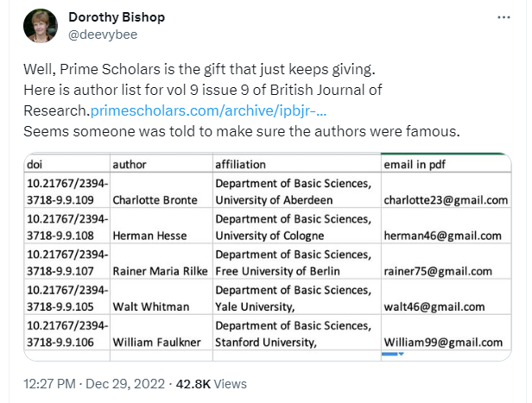Viewport: 532px width, 403px height.
Task: Open the primescholars.com archive link
Action: (220, 110)
